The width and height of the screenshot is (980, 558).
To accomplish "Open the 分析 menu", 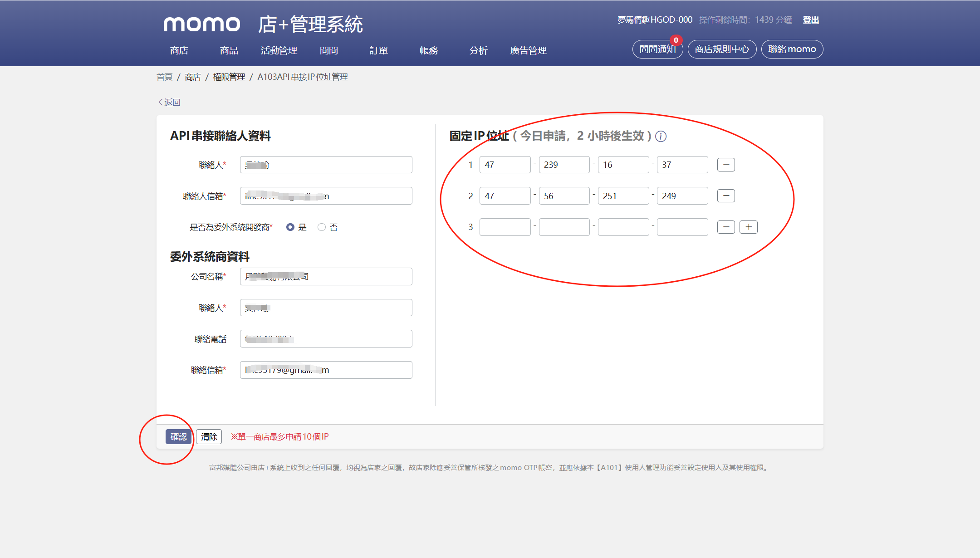I will point(479,50).
